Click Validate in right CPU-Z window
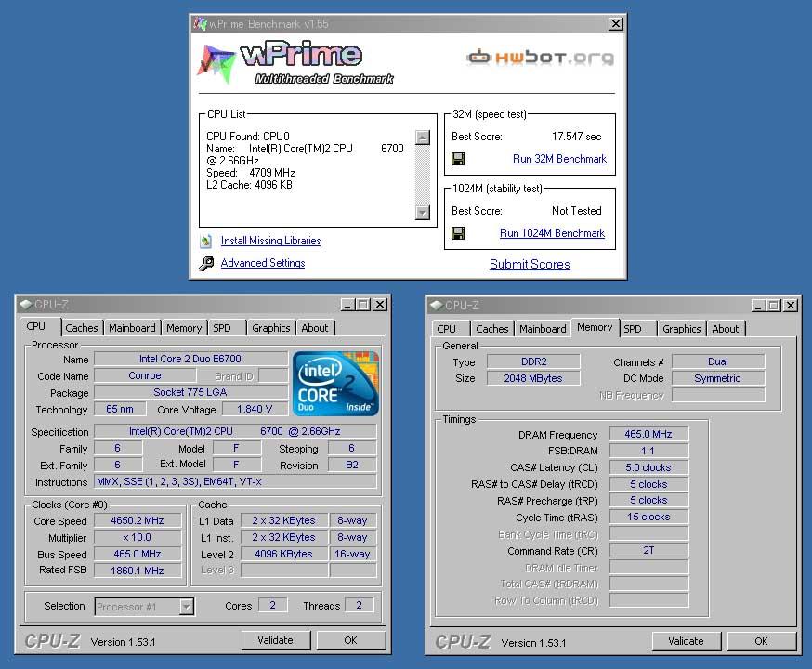Image resolution: width=812 pixels, height=669 pixels. [686, 641]
